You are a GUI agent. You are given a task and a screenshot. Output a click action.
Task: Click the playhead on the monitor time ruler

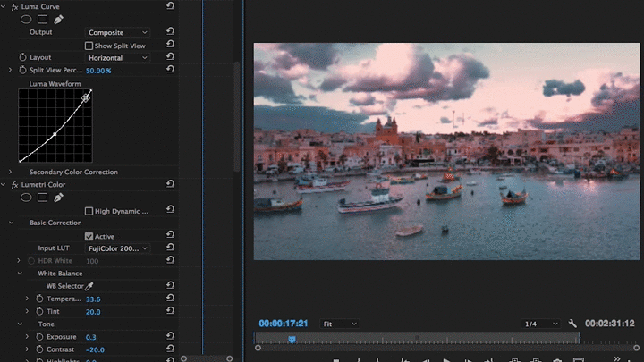click(292, 339)
